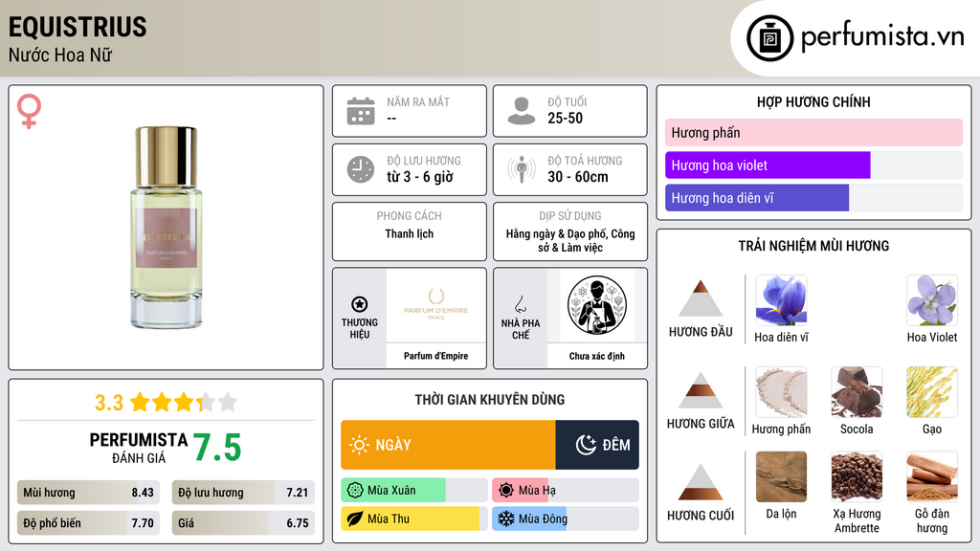Image resolution: width=980 pixels, height=551 pixels.
Task: Click the green 7.5 Perfumista score
Action: pyautogui.click(x=217, y=448)
